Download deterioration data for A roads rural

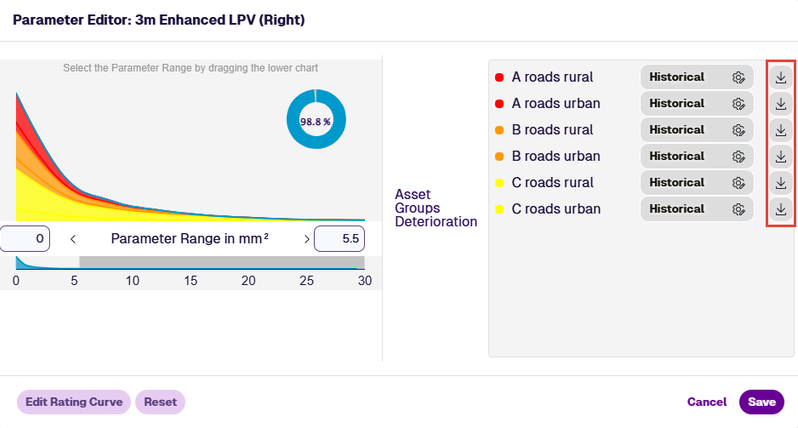[781, 77]
